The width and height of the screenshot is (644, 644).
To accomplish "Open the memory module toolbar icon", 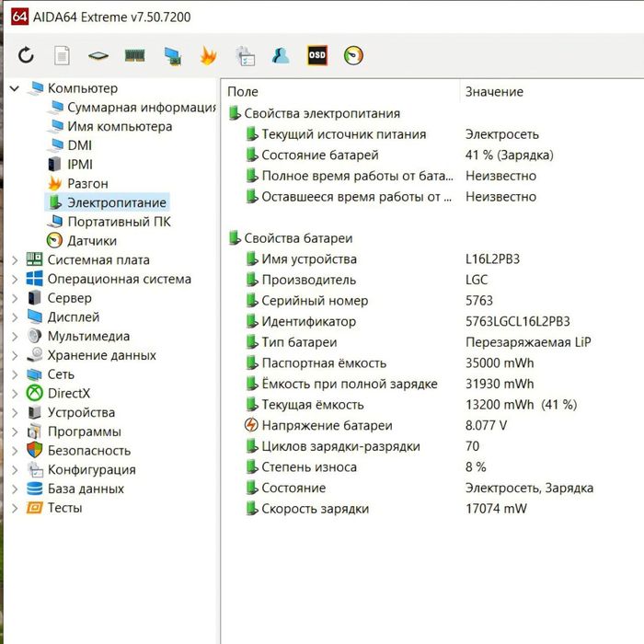I will [134, 55].
